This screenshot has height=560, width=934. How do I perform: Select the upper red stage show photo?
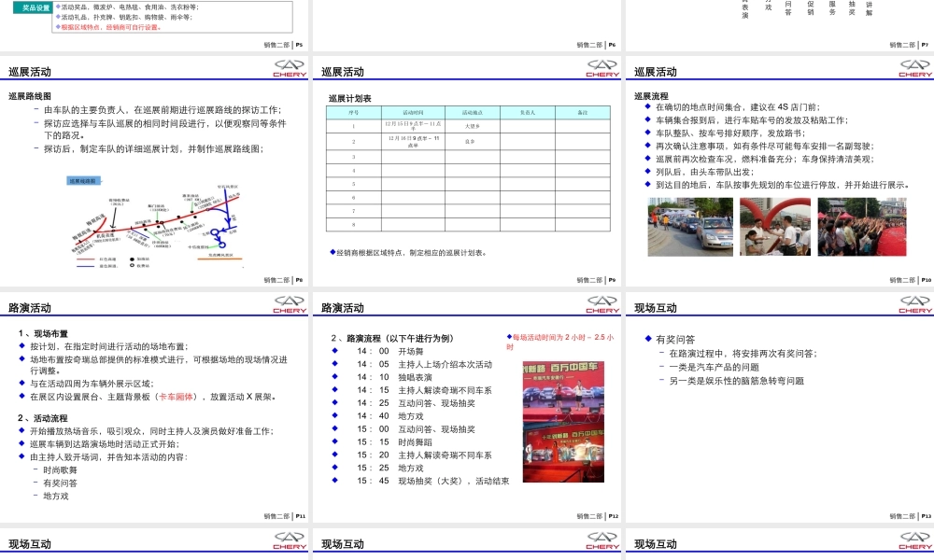coord(563,392)
